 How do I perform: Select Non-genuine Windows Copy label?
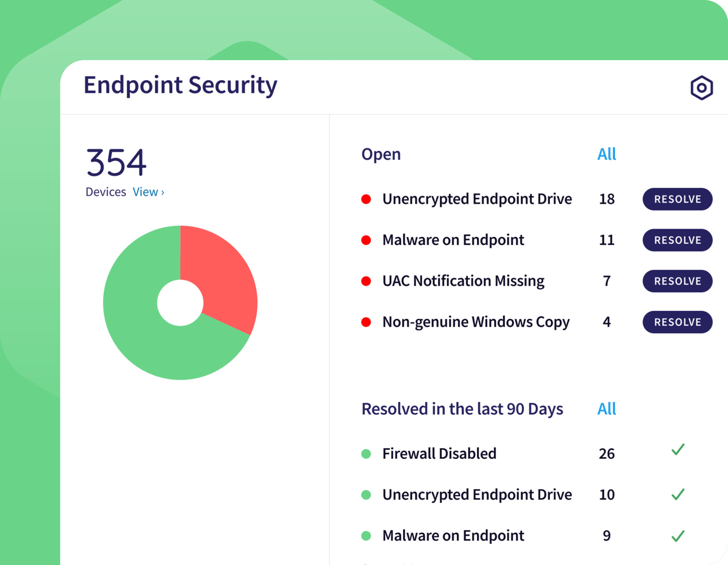pos(476,323)
